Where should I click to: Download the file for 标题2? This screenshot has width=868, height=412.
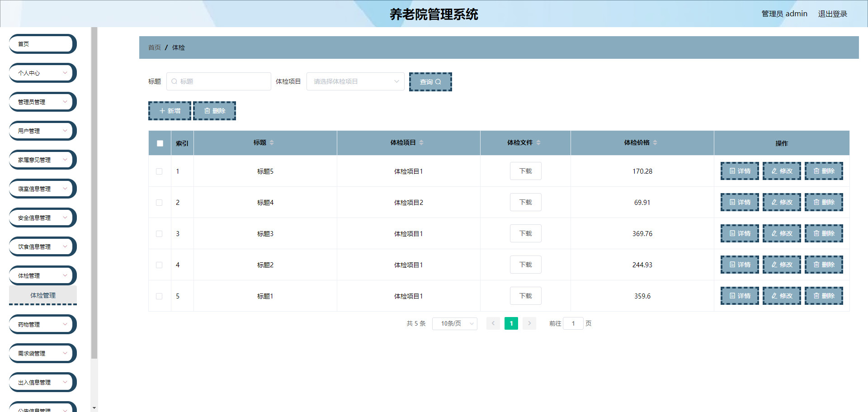tap(525, 265)
